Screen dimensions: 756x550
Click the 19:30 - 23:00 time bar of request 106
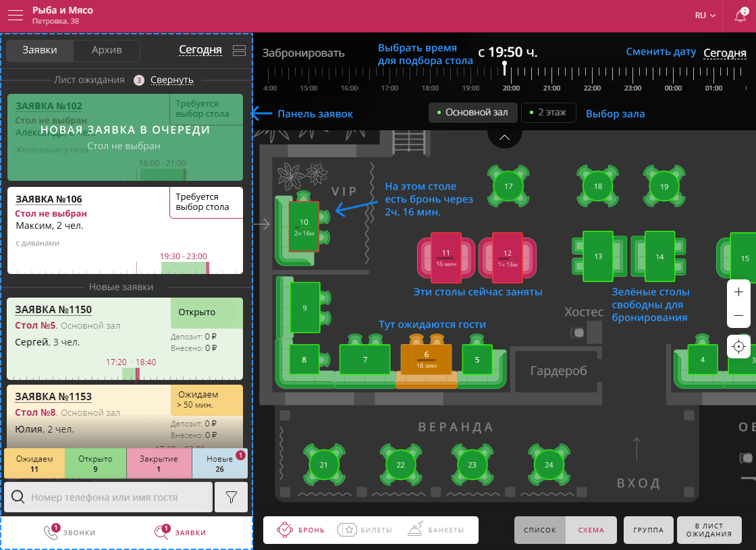pos(185,267)
